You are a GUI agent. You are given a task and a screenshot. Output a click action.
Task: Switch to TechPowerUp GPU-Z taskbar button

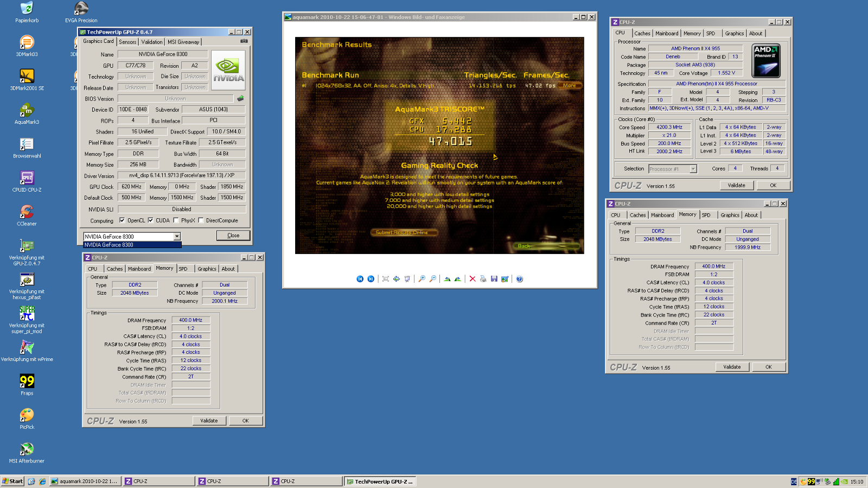click(x=380, y=481)
